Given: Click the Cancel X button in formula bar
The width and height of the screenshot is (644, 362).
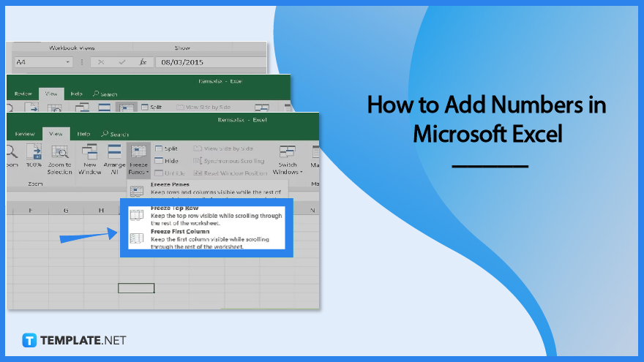Looking at the screenshot, I should [101, 62].
